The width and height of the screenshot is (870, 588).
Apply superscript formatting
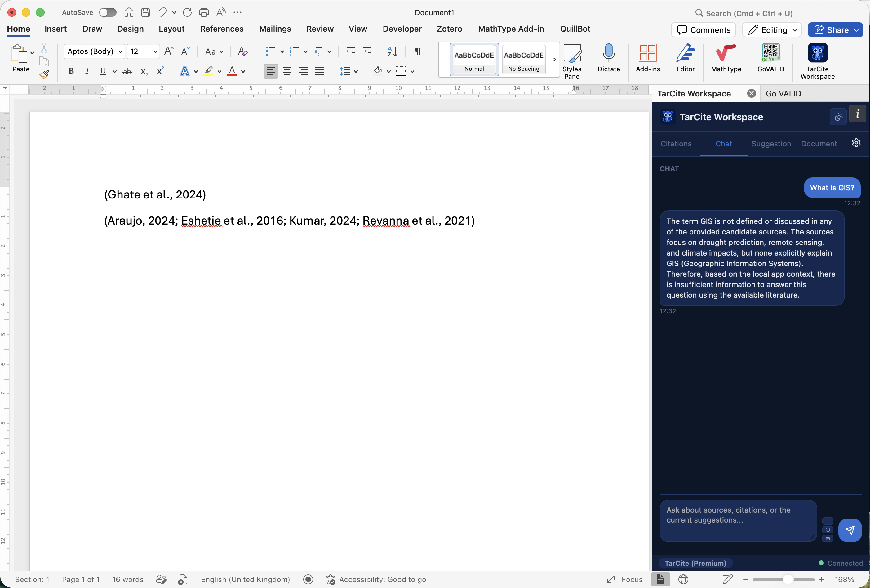tap(160, 71)
